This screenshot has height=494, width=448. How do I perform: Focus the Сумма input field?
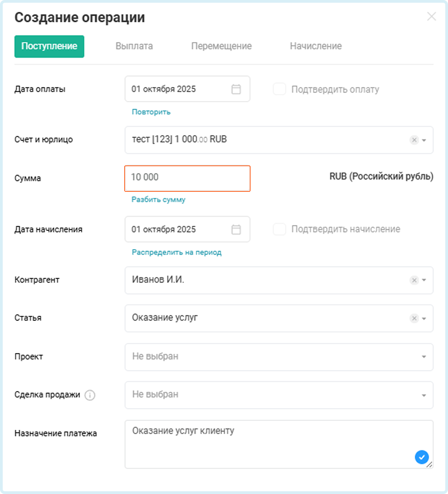tap(187, 178)
